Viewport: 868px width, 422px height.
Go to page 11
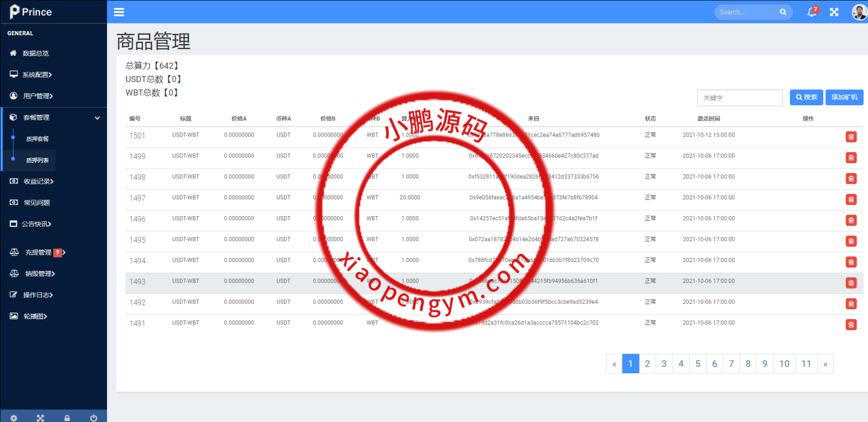pos(806,364)
